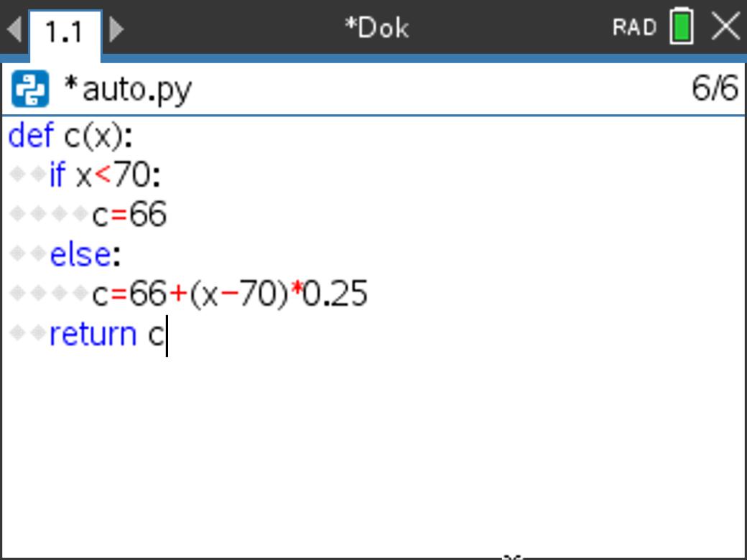This screenshot has width=747, height=560.
Task: Place cursor on the def keyword
Action: [31, 136]
